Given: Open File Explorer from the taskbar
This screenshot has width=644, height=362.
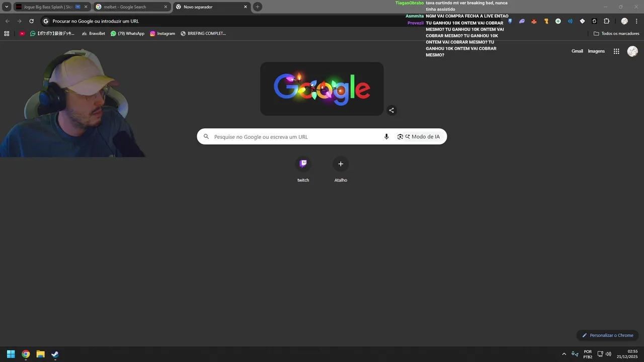Looking at the screenshot, I should pyautogui.click(x=40, y=354).
